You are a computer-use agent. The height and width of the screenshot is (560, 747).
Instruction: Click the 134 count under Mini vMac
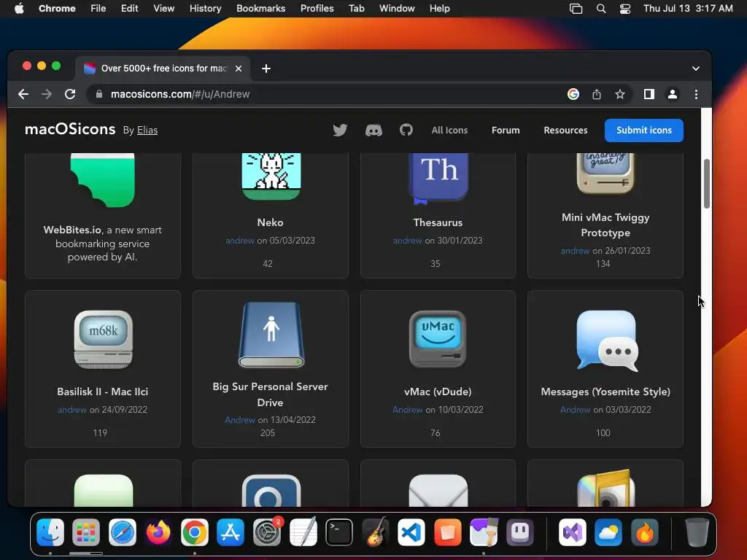coord(603,264)
